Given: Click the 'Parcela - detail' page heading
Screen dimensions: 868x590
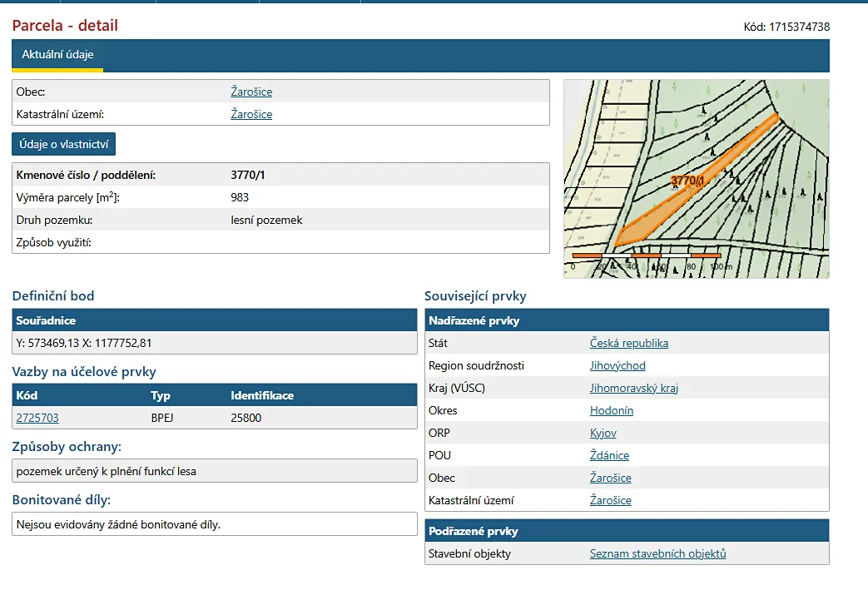Looking at the screenshot, I should [x=65, y=26].
